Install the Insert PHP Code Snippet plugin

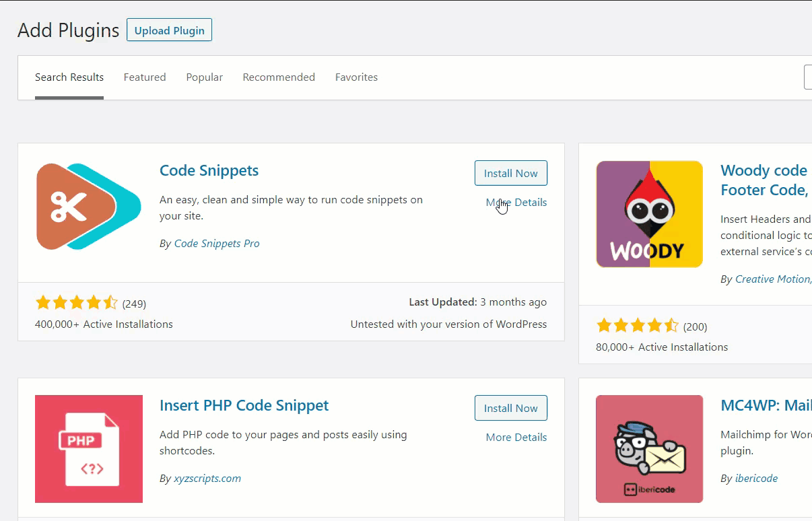coord(510,408)
